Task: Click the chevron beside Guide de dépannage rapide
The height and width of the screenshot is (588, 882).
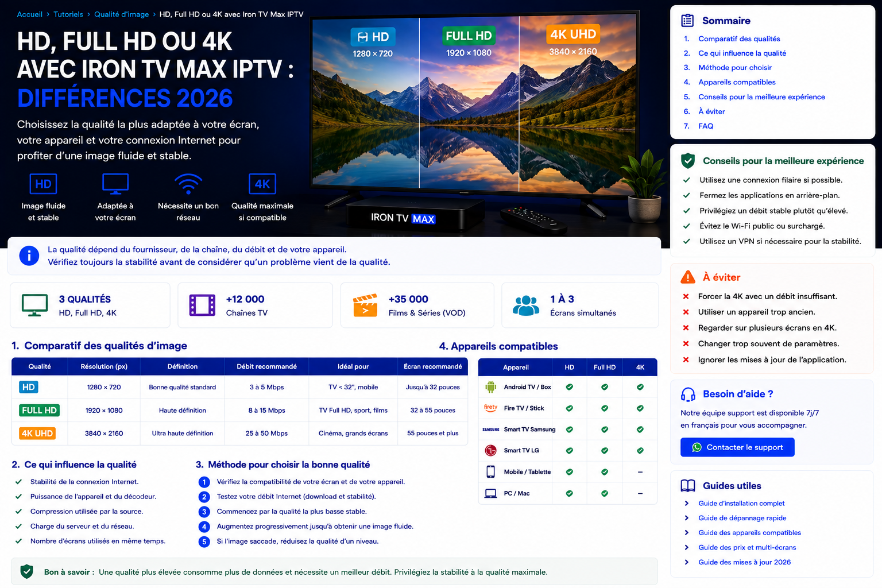Action: click(x=687, y=518)
